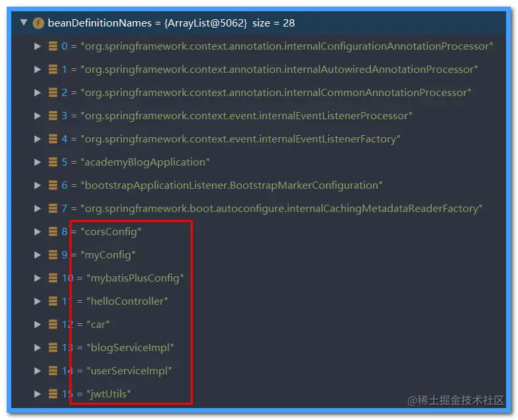Select the "mybatisPlusConfig" value

click(135, 278)
